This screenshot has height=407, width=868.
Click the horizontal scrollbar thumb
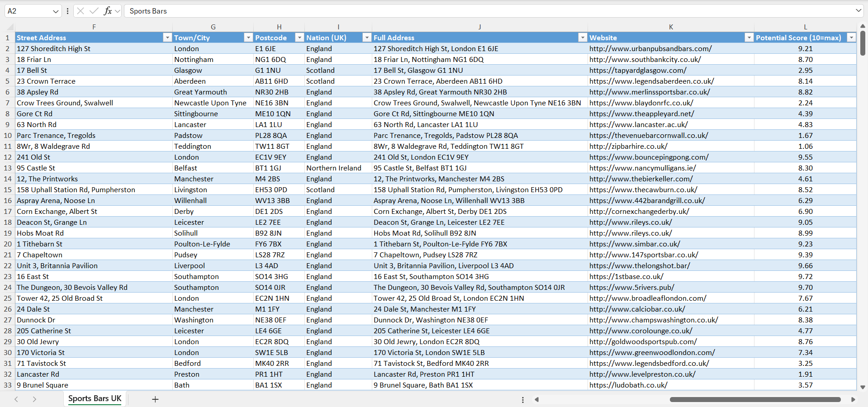click(755, 399)
